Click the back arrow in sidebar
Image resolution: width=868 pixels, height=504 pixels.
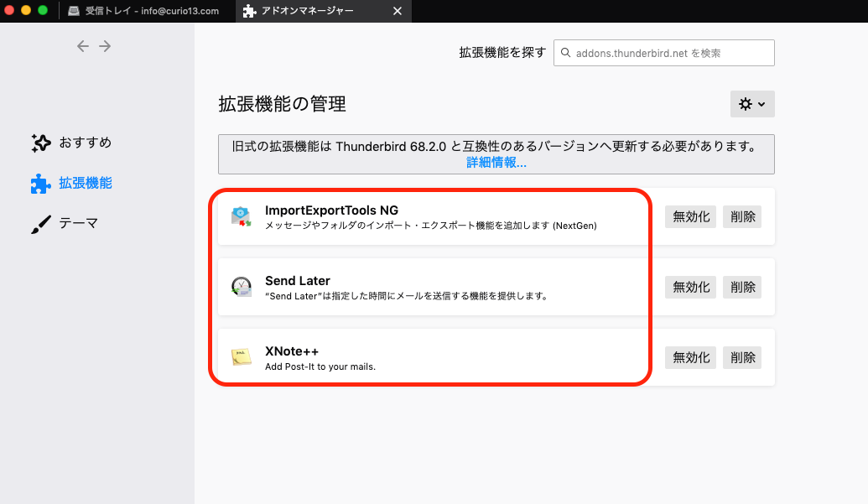click(x=82, y=46)
